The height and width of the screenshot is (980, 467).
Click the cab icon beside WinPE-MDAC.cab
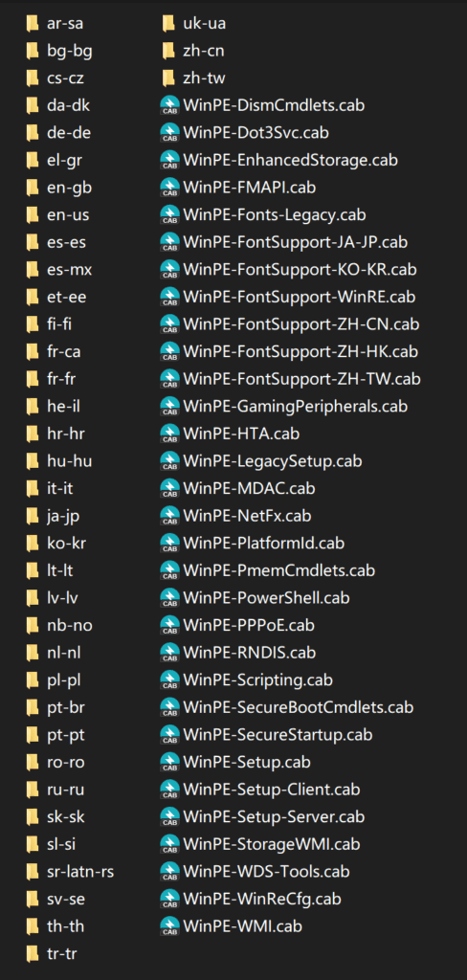point(169,488)
